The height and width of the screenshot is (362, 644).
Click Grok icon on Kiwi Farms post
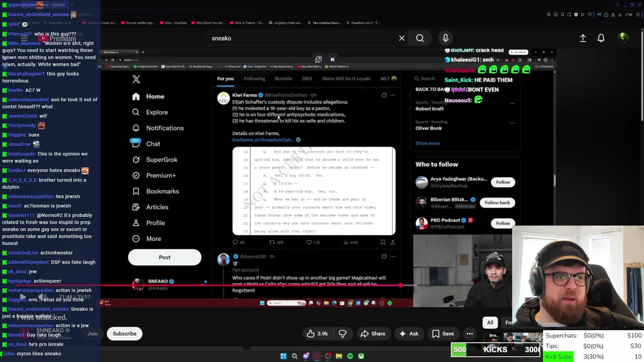(x=384, y=95)
